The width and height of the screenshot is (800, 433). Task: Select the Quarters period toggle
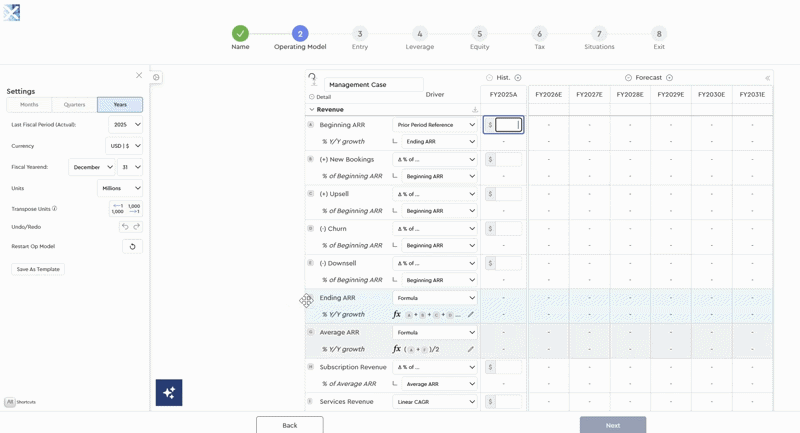74,105
